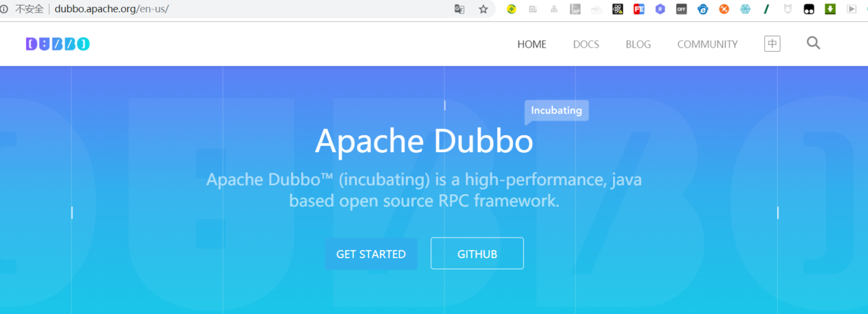Click the Tampermonkey black square extension icon
The width and height of the screenshot is (868, 314).
click(x=809, y=9)
